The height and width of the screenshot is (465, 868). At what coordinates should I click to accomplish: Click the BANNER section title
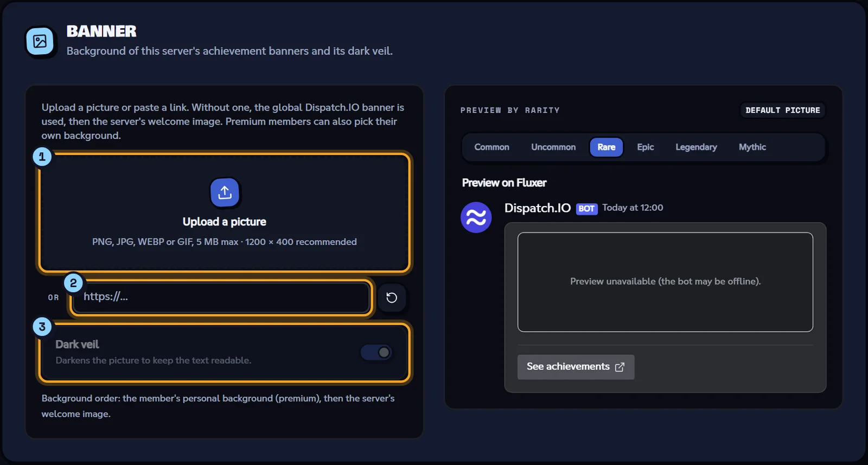click(101, 31)
